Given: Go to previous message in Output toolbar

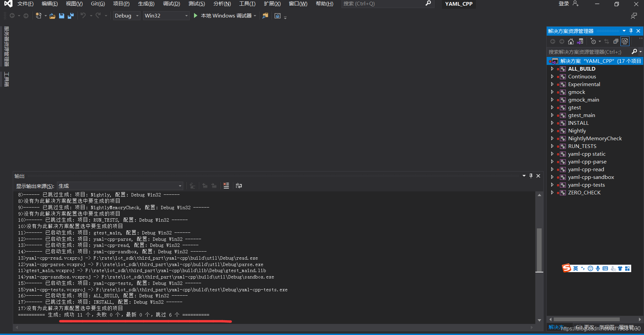Looking at the screenshot, I should pos(205,186).
